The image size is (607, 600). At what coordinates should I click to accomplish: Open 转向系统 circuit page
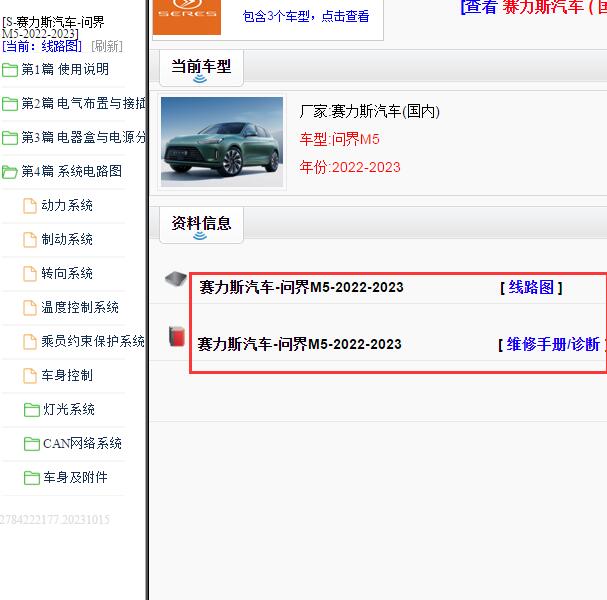(67, 274)
